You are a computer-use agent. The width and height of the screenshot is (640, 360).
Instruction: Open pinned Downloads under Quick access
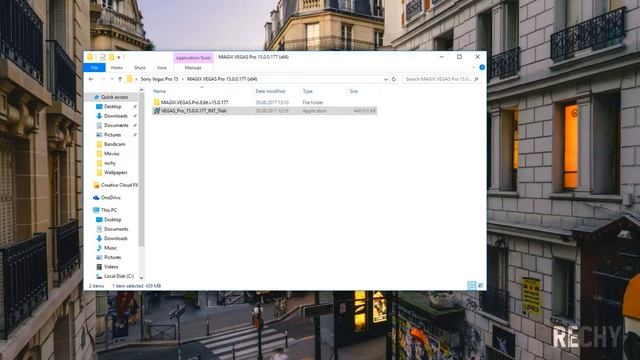pos(116,116)
